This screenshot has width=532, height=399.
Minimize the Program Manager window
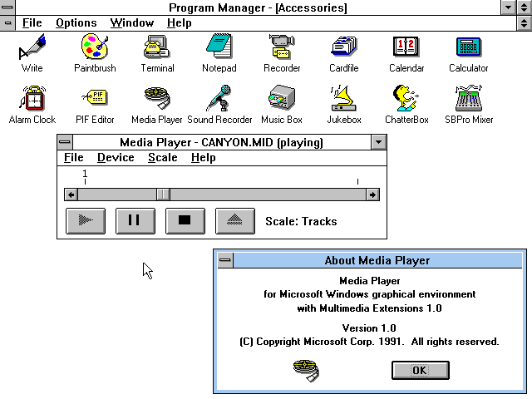pos(508,7)
